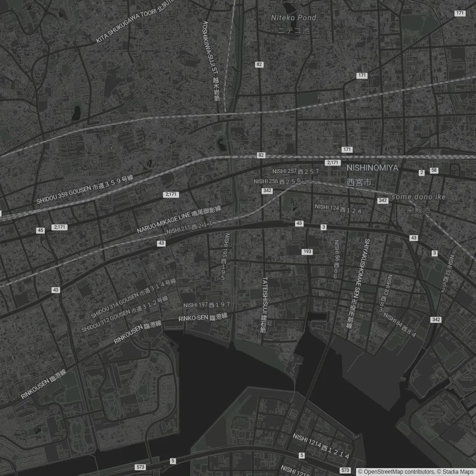
Task: Click the some dono ike pond label
Action: [418, 197]
